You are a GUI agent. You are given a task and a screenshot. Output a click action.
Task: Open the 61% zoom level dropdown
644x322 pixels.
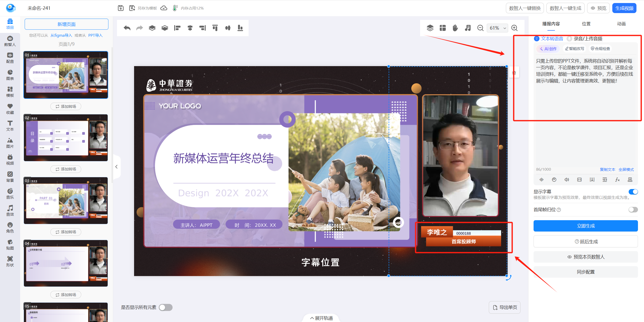[497, 28]
